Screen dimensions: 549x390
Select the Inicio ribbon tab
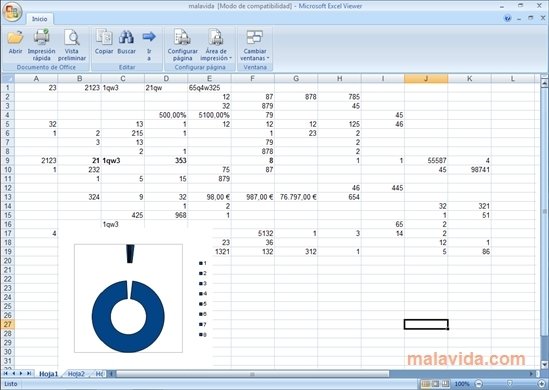(x=40, y=19)
